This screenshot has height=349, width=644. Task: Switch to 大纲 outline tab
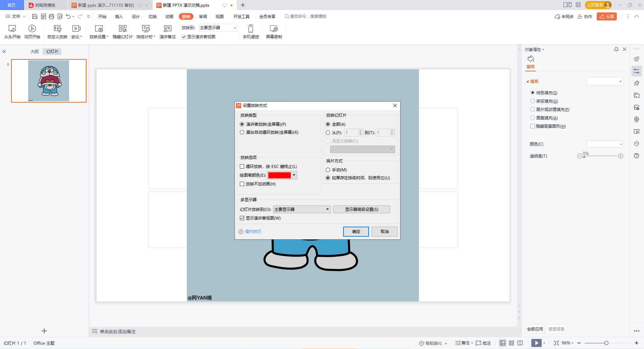pyautogui.click(x=35, y=52)
